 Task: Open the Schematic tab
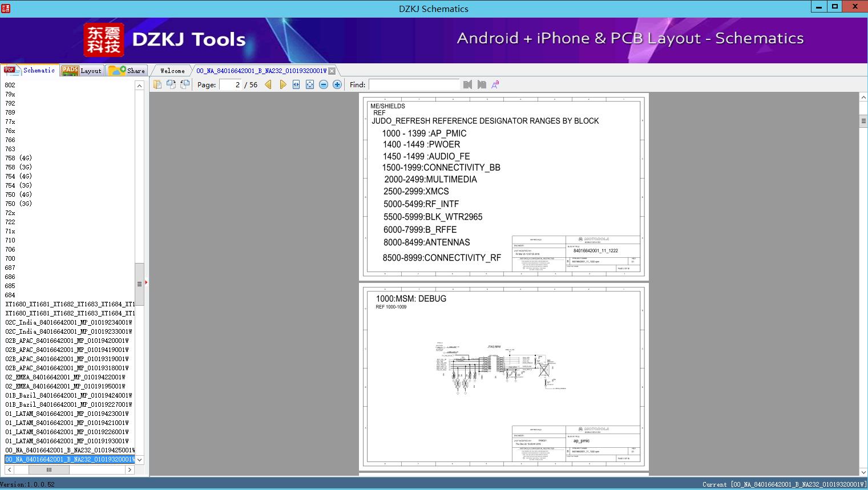coord(30,70)
